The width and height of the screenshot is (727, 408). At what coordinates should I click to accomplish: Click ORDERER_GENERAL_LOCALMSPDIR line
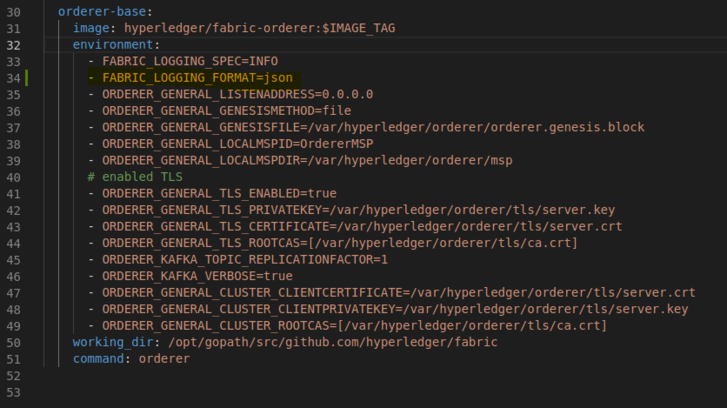click(x=307, y=160)
